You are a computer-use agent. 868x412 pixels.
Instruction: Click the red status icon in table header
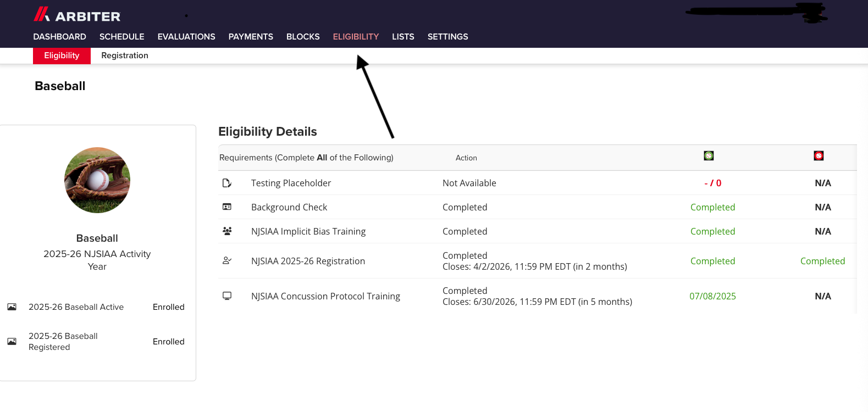tap(819, 156)
